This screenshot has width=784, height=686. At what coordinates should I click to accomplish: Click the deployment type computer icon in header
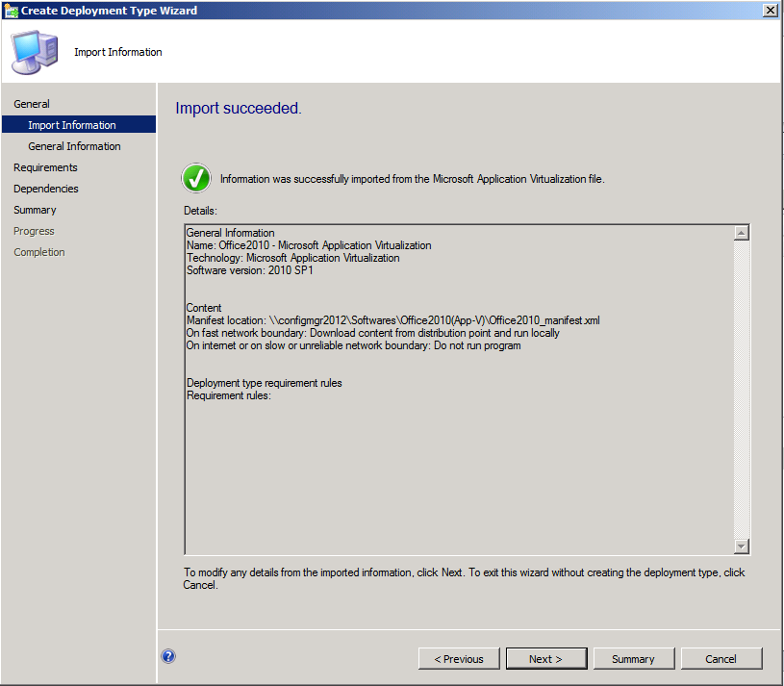pyautogui.click(x=34, y=51)
